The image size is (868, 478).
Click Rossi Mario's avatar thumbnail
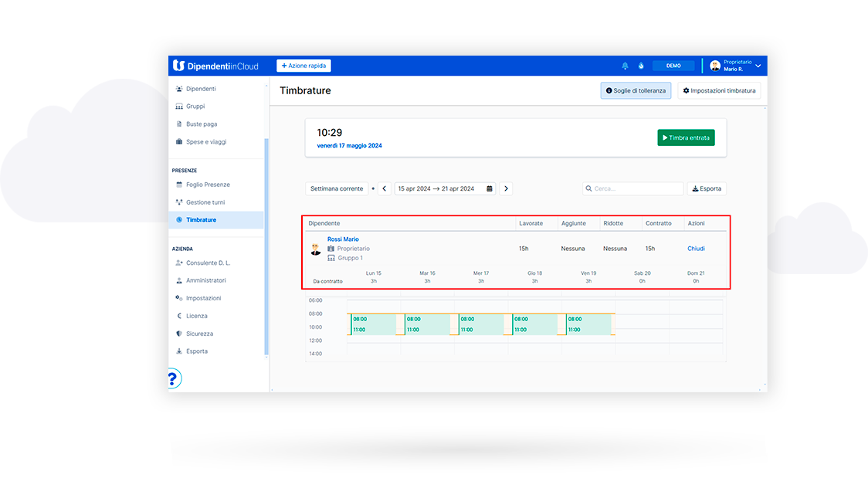point(316,249)
